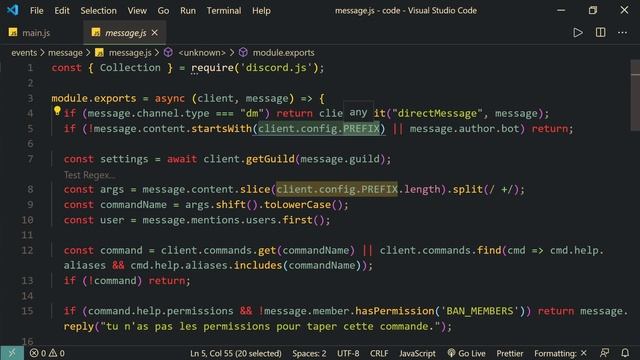This screenshot has height=360, width=640.
Task: Click Prettier in status bar
Action: point(510,353)
